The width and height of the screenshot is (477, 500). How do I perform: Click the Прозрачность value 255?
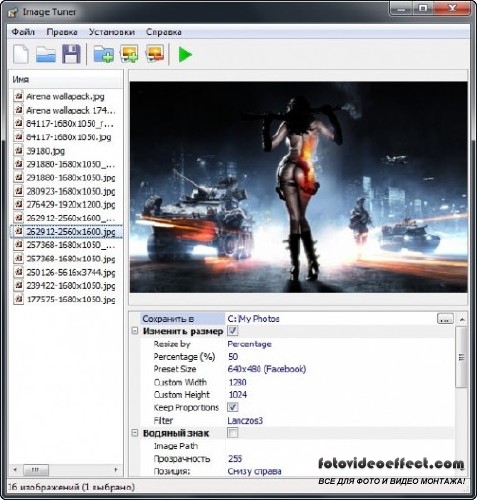tap(235, 459)
